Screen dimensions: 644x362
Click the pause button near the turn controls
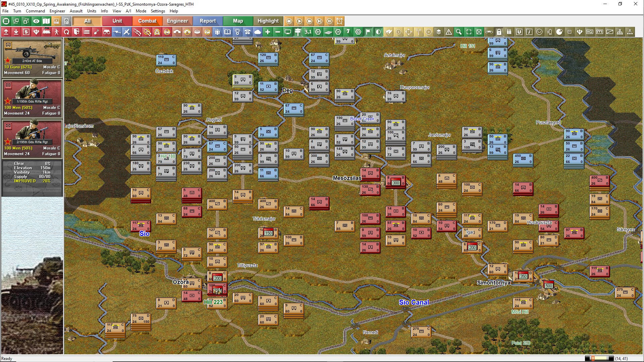point(330,21)
